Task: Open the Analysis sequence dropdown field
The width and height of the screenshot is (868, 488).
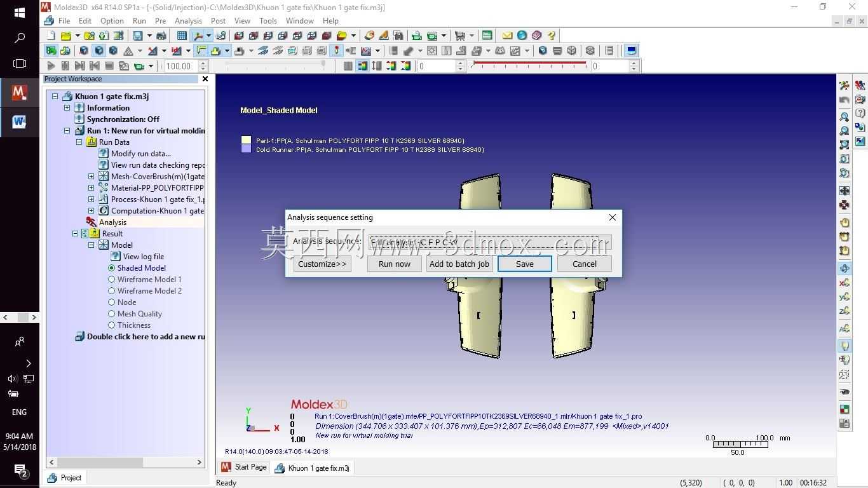Action: coord(489,242)
